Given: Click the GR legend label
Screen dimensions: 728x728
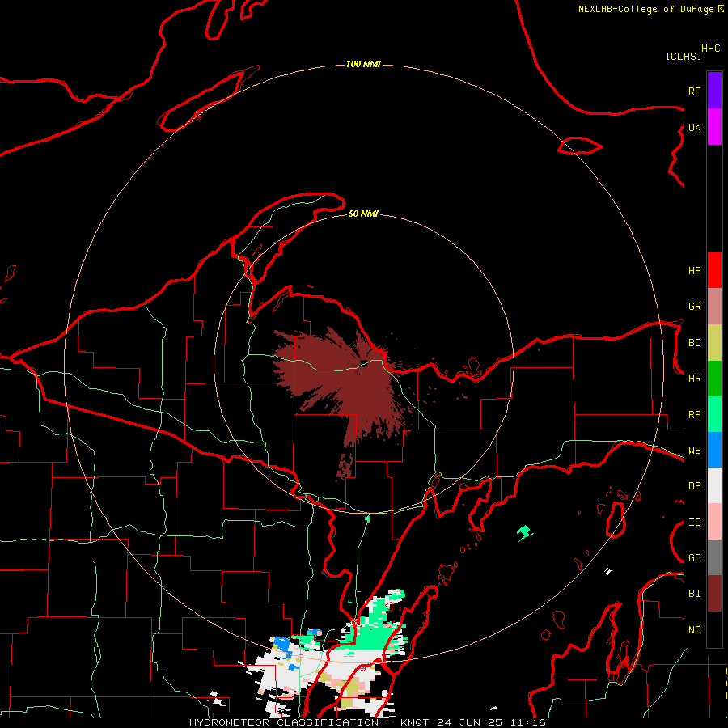Looking at the screenshot, I should click(694, 307).
